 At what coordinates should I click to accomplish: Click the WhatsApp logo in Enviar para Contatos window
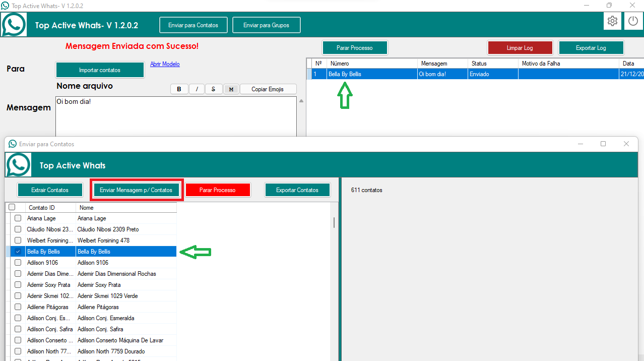[x=19, y=165]
